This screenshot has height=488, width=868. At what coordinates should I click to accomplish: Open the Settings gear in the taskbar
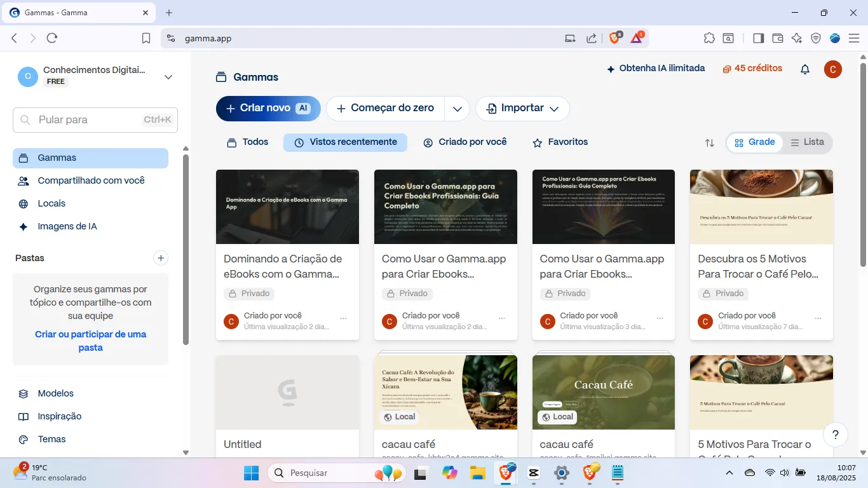click(x=562, y=473)
